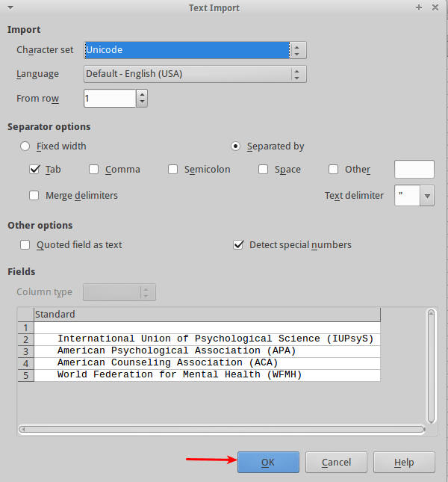Expand the Language dropdown list

[x=297, y=74]
